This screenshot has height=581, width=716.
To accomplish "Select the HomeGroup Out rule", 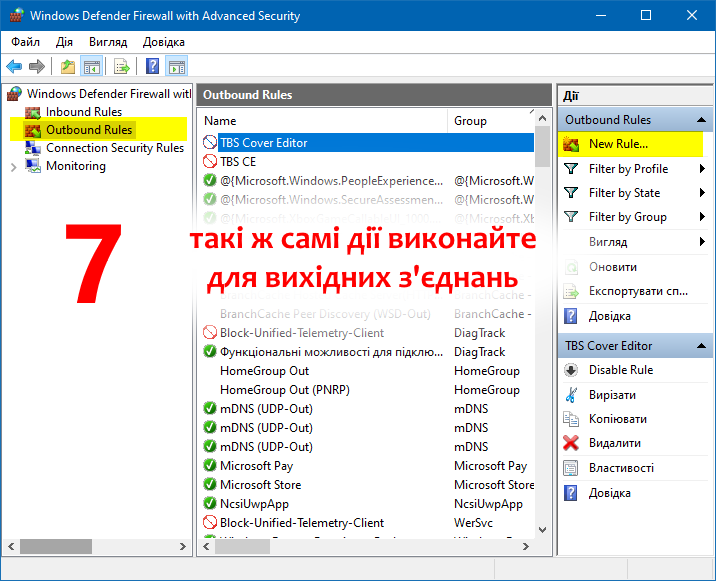I will pyautogui.click(x=368, y=371).
